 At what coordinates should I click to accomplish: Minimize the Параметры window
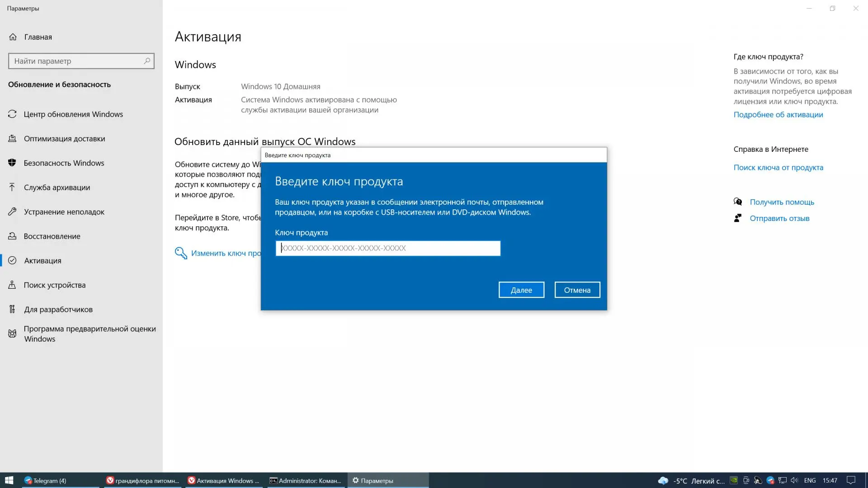click(809, 8)
